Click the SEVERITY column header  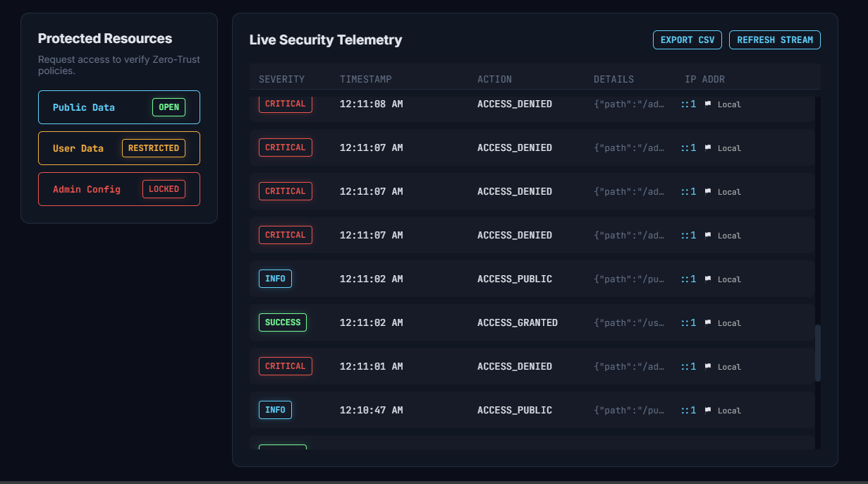pyautogui.click(x=282, y=79)
